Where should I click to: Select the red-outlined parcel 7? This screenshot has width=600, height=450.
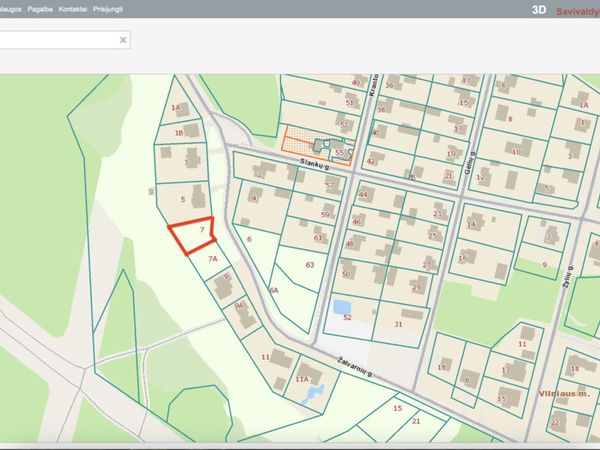click(x=192, y=235)
